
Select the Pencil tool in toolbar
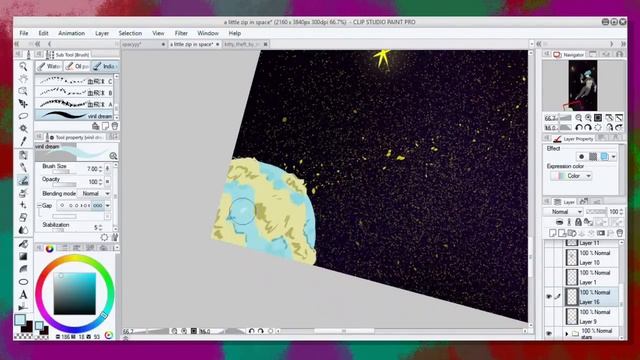tap(23, 168)
